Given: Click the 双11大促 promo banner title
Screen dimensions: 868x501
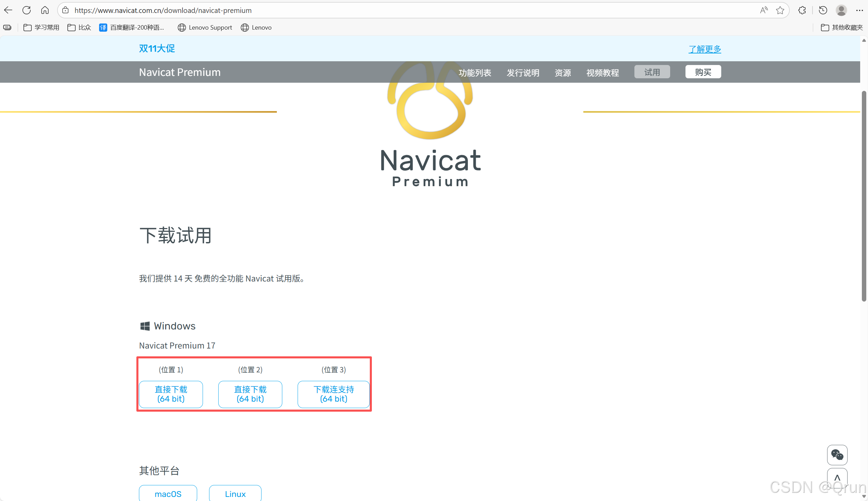Looking at the screenshot, I should 157,49.
